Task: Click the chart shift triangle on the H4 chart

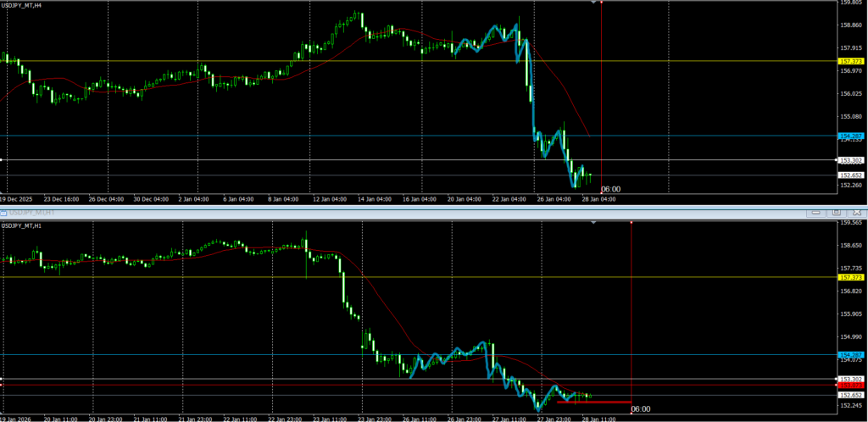Action: [x=593, y=3]
